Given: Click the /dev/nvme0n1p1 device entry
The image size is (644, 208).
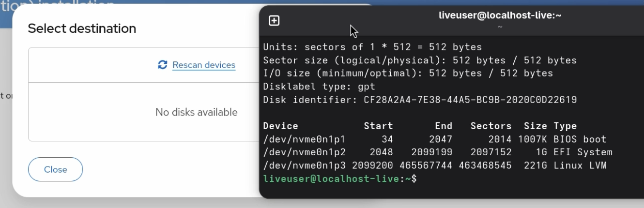Looking at the screenshot, I should 304,139.
